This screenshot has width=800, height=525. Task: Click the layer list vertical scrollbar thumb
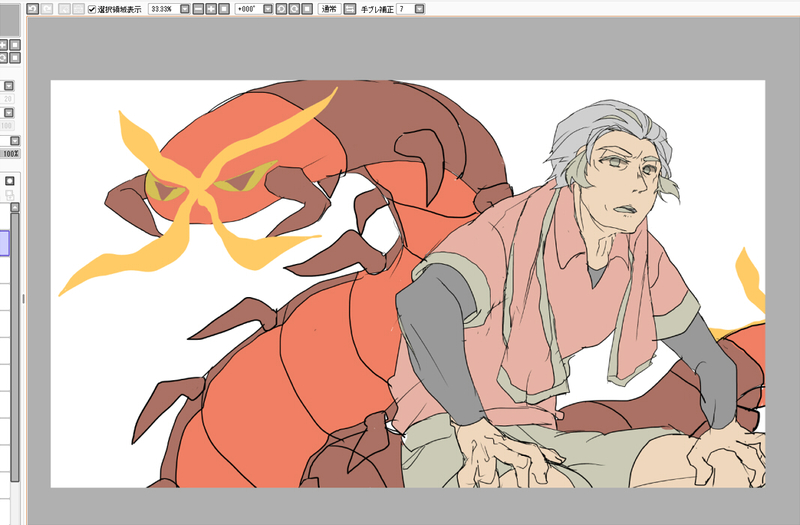15,347
